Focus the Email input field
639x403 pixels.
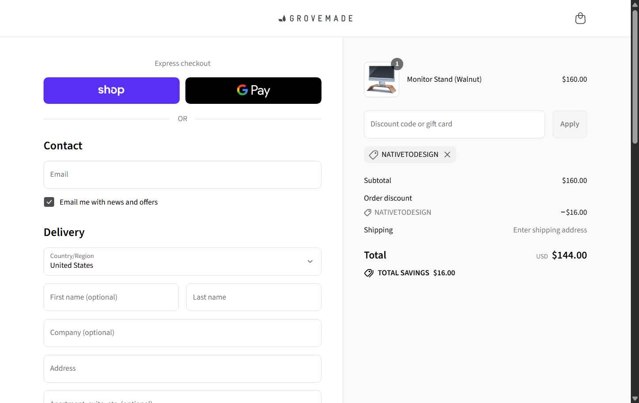(182, 174)
